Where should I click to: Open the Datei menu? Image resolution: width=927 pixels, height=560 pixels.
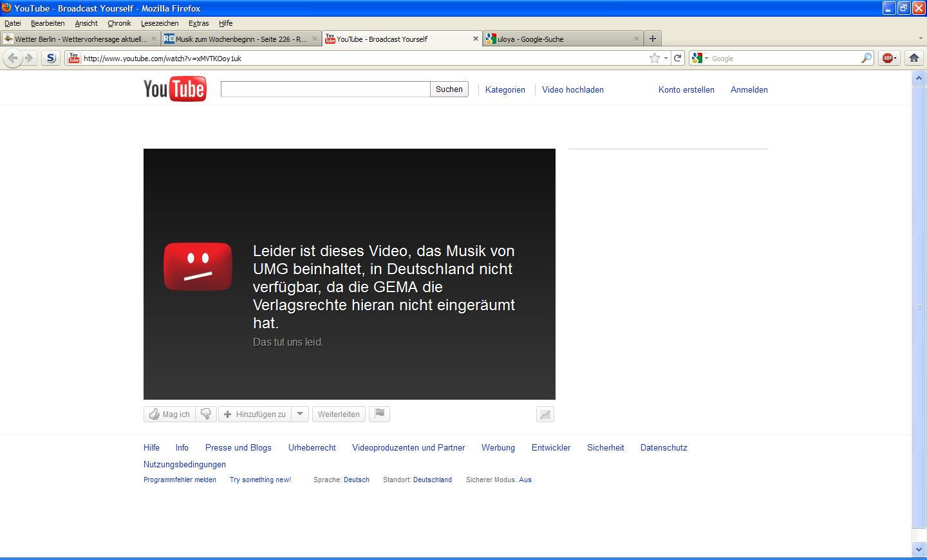[13, 23]
